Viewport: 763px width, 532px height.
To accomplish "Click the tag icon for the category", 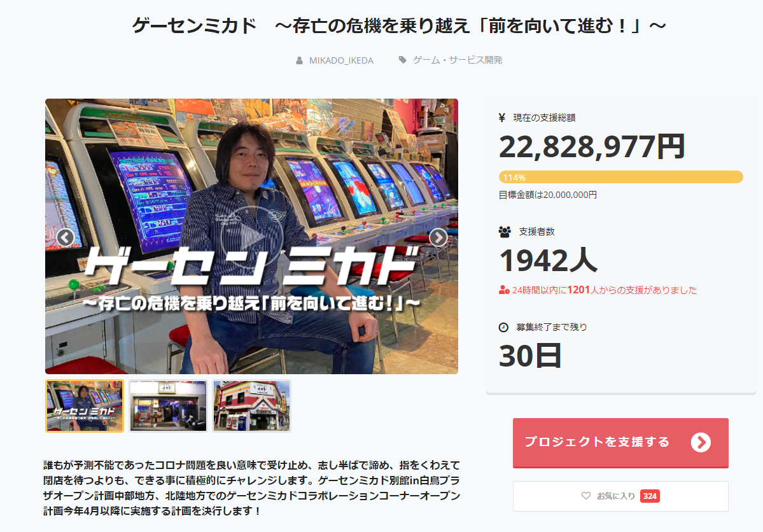I will point(402,60).
